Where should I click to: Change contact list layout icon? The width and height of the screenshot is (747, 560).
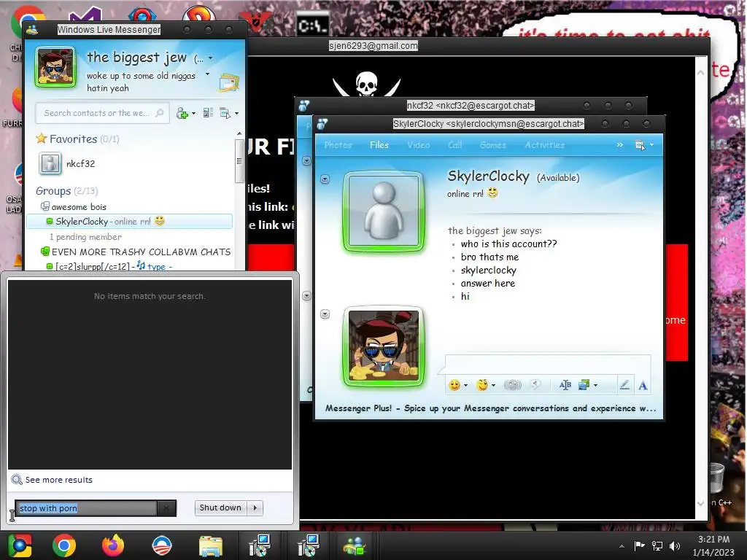point(208,113)
